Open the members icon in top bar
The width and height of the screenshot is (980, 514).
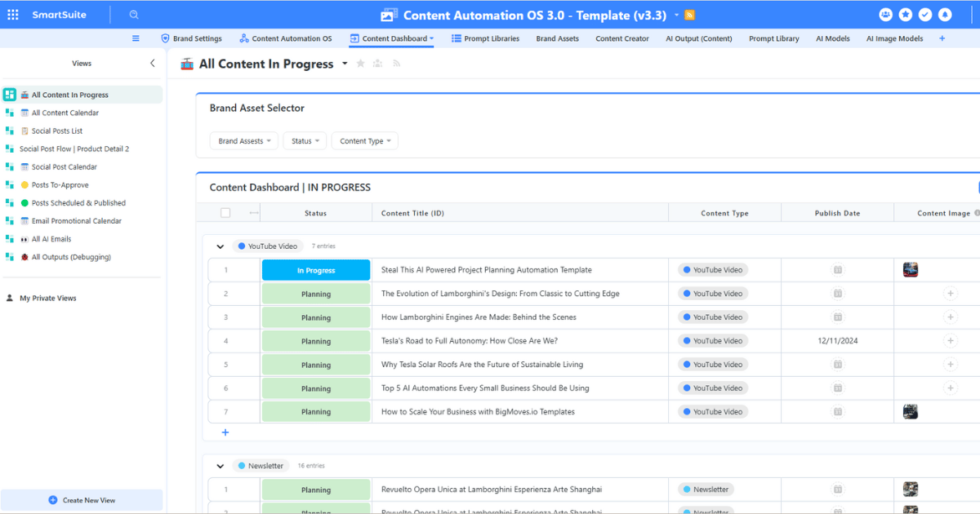[x=886, y=15]
